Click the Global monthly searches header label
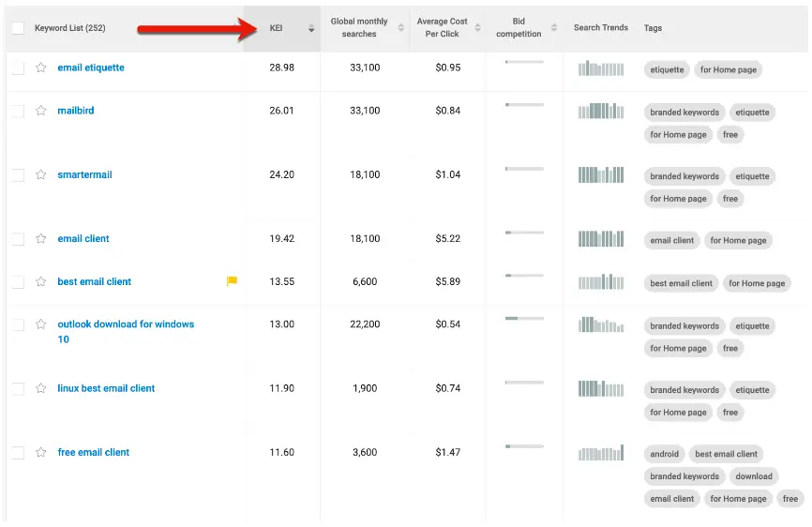This screenshot has height=527, width=812. click(x=359, y=27)
